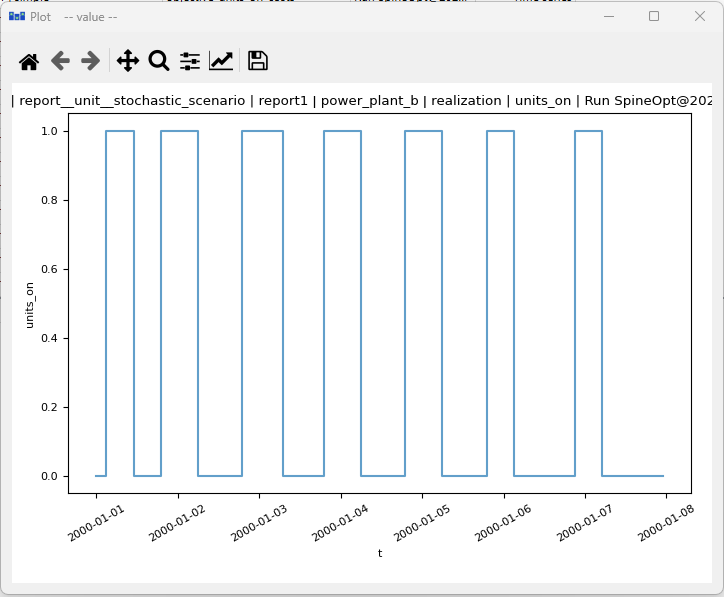This screenshot has width=724, height=597.
Task: Go back to previous plot view
Action: (x=60, y=61)
